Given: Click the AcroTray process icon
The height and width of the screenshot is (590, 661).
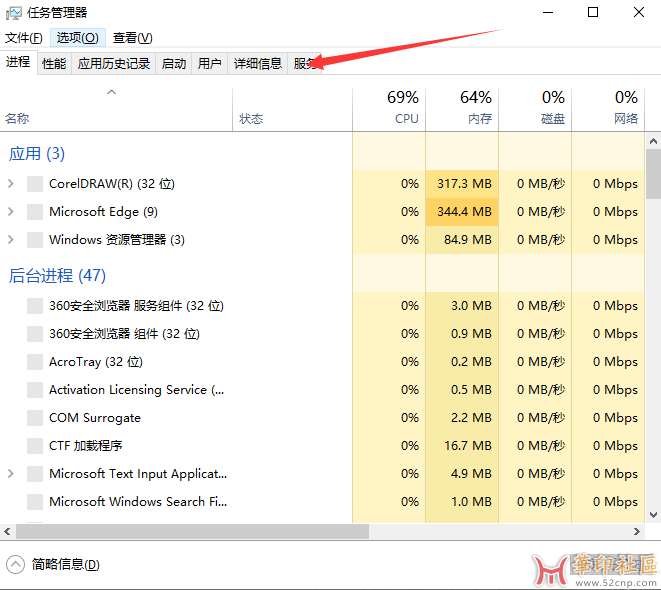Looking at the screenshot, I should click(x=35, y=362).
